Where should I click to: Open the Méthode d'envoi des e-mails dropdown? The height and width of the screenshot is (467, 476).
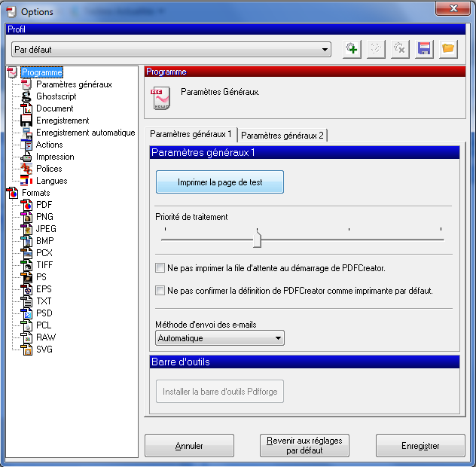click(x=220, y=338)
